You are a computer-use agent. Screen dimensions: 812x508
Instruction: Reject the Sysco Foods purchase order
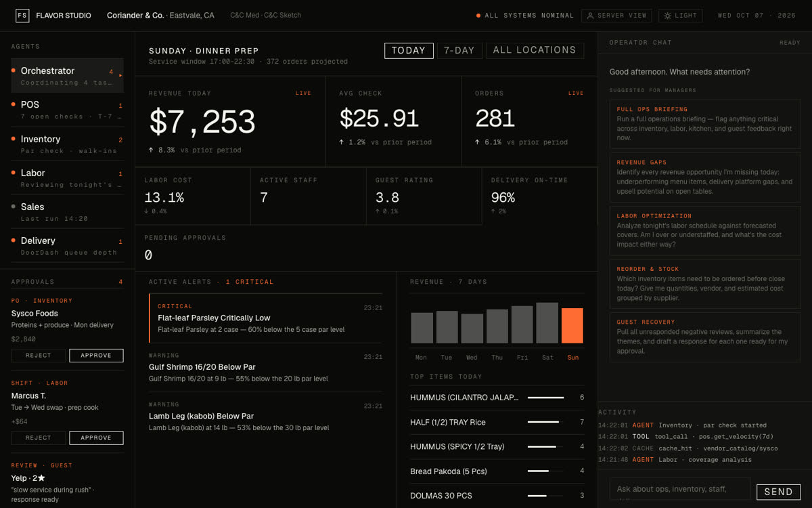coord(39,356)
